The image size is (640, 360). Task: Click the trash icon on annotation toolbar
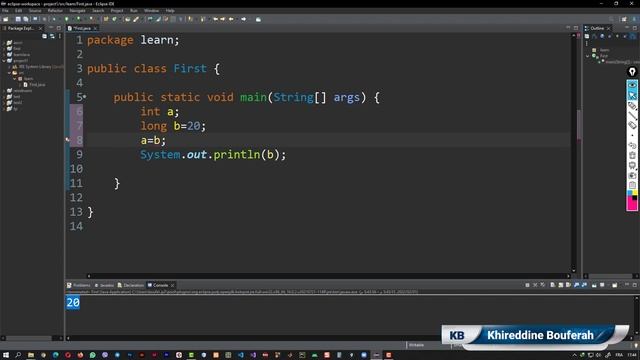(632, 155)
